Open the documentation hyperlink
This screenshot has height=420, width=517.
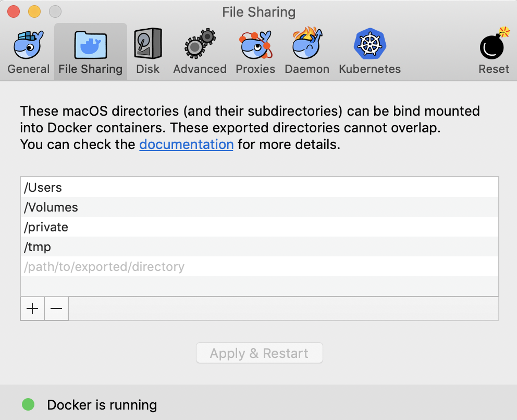click(186, 144)
